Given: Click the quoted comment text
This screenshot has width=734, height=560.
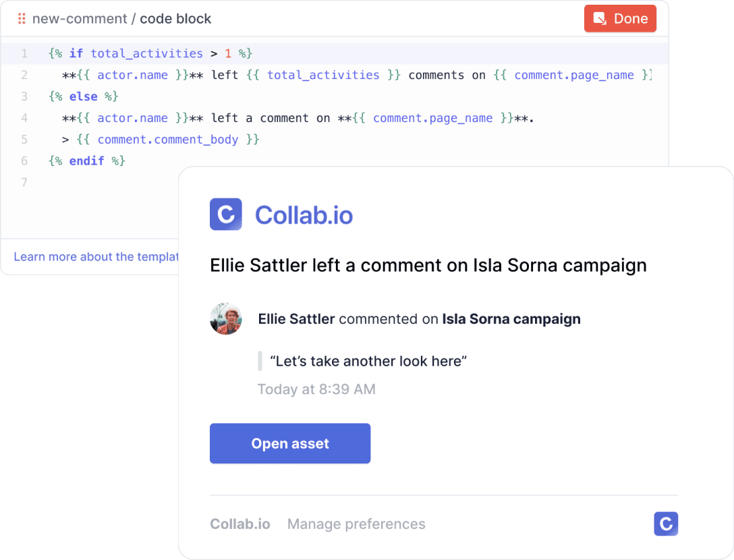Looking at the screenshot, I should coord(368,361).
